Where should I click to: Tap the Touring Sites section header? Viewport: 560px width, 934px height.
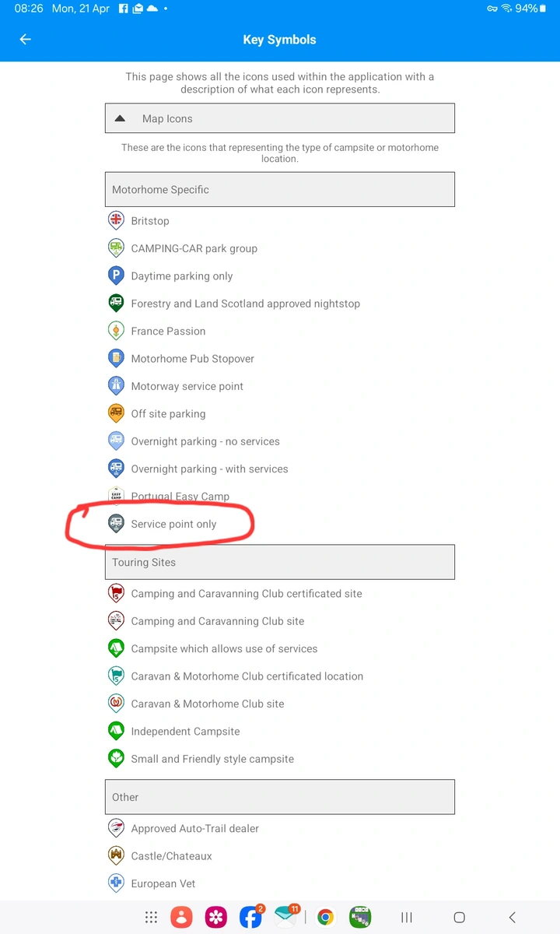tap(280, 562)
